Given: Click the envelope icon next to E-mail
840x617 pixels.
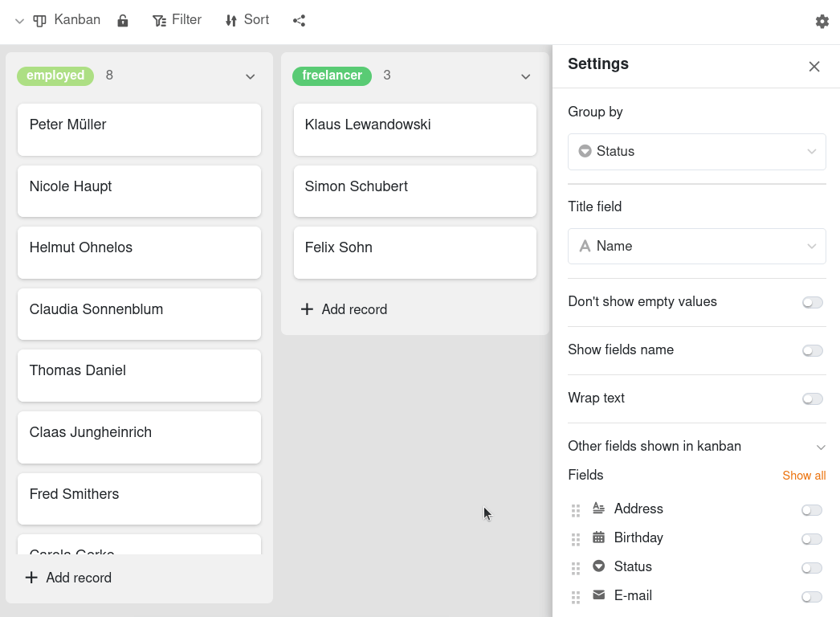Looking at the screenshot, I should point(598,595).
